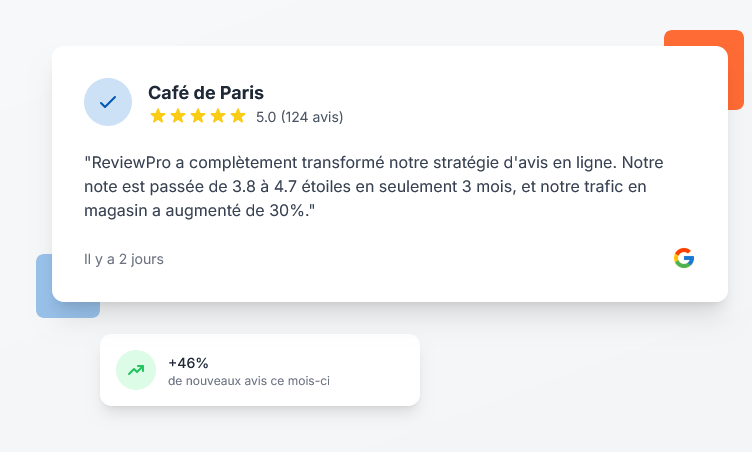The width and height of the screenshot is (752, 452).
Task: Open the Café de Paris business name
Action: click(x=206, y=93)
